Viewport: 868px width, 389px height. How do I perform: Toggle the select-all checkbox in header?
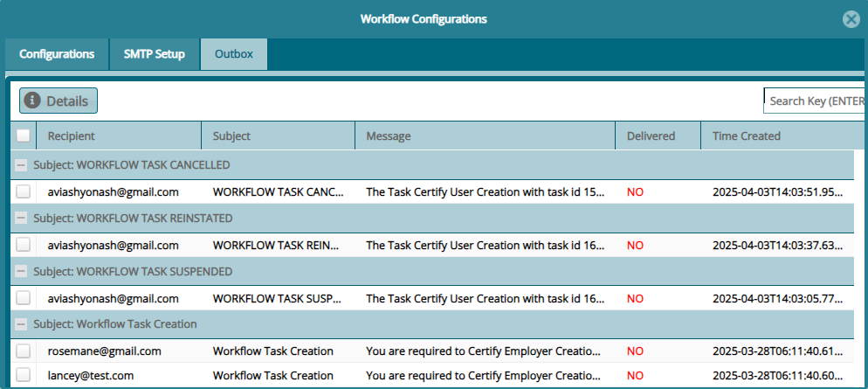(24, 135)
